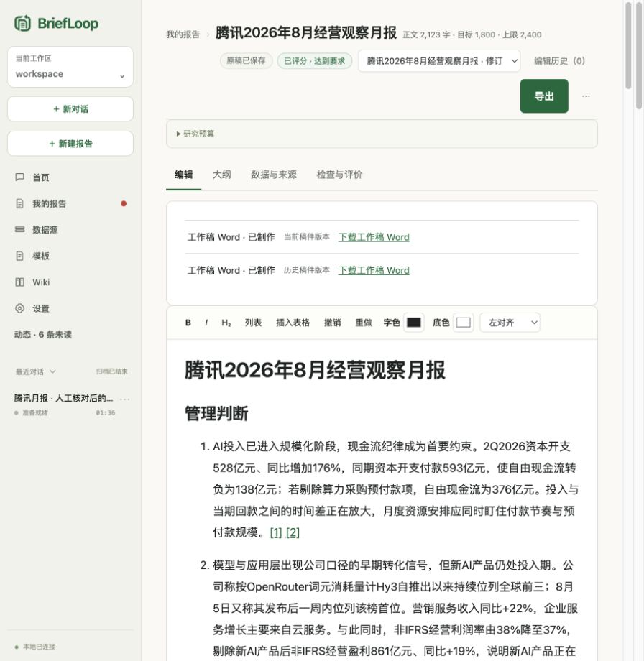Download the 历史稿件版本 工作稿 Word
The image size is (644, 661).
374,271
